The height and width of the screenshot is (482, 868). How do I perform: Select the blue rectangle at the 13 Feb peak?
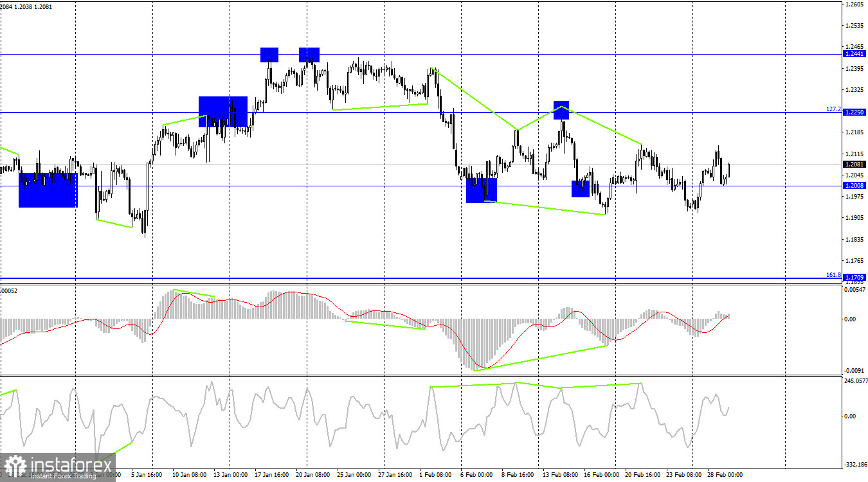(561, 111)
